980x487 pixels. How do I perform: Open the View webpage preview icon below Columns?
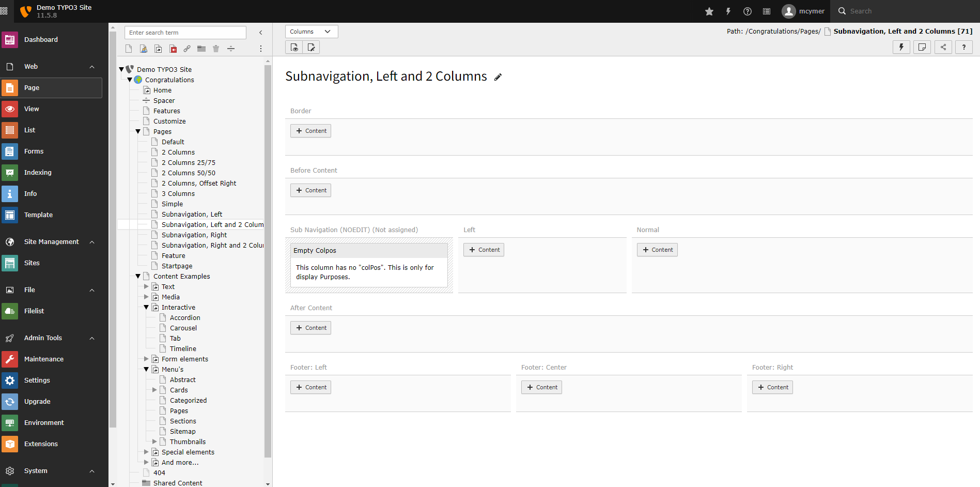coord(293,47)
